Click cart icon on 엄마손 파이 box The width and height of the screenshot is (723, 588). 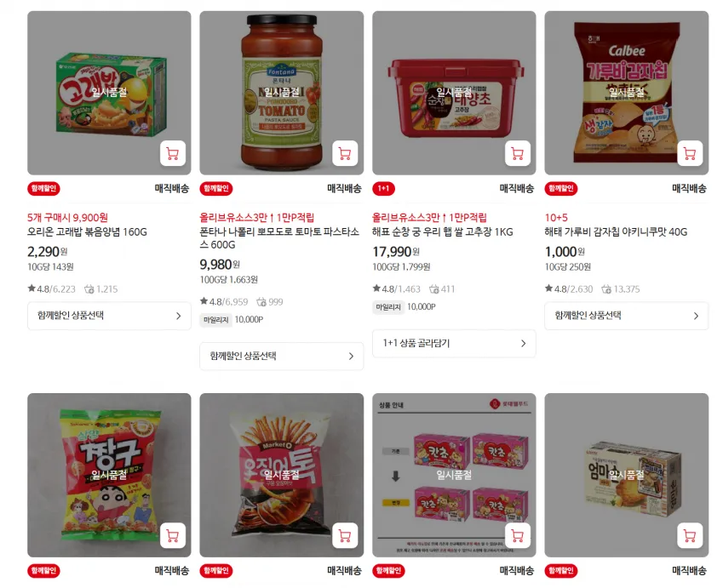coord(690,535)
